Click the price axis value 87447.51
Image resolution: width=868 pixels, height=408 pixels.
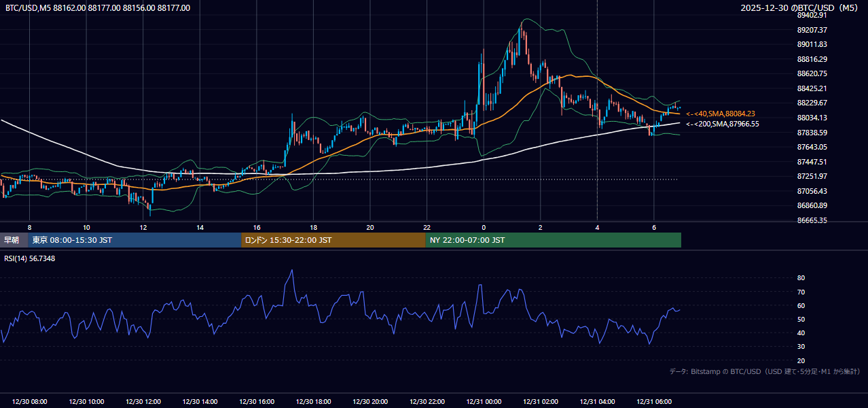[x=812, y=162]
